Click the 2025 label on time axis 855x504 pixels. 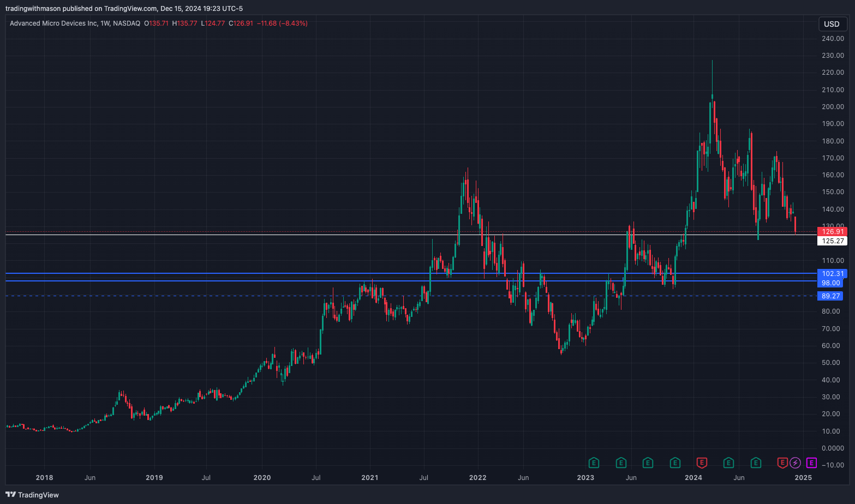click(x=803, y=478)
